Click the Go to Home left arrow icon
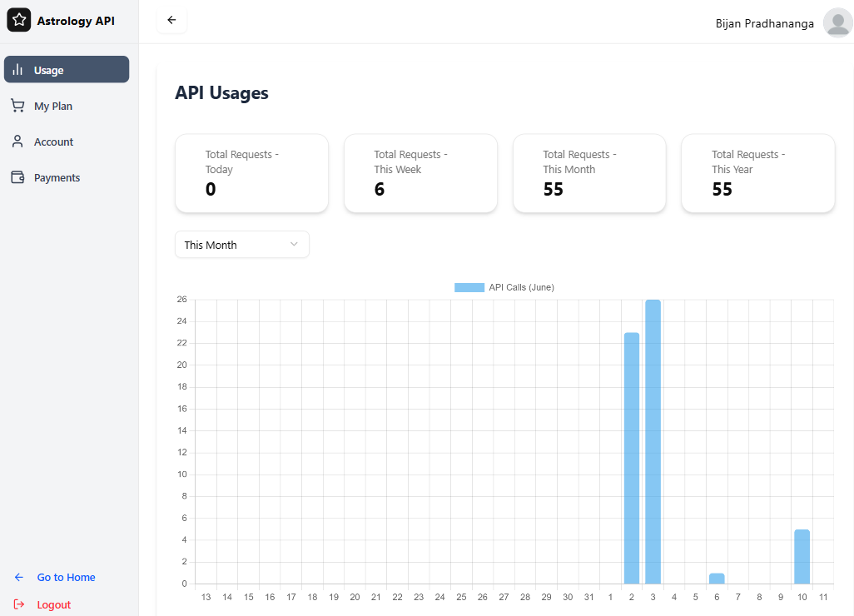The width and height of the screenshot is (854, 616). (18, 577)
